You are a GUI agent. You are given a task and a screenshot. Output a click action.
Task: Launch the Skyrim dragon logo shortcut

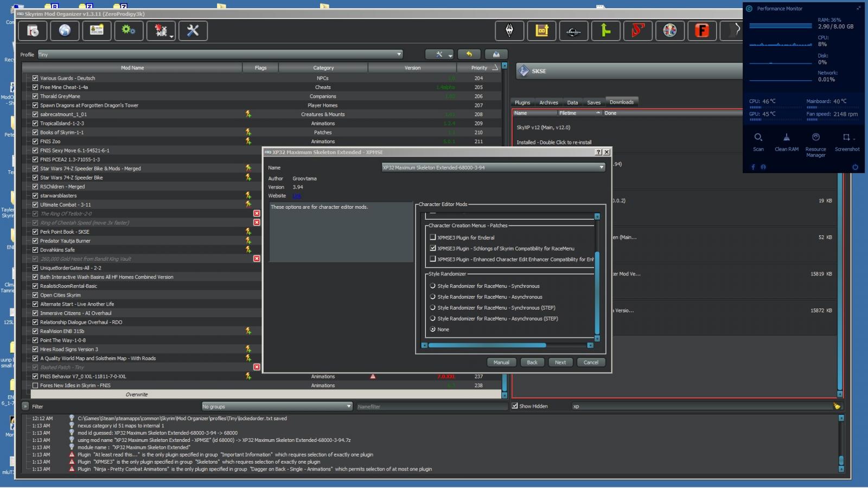tap(509, 31)
